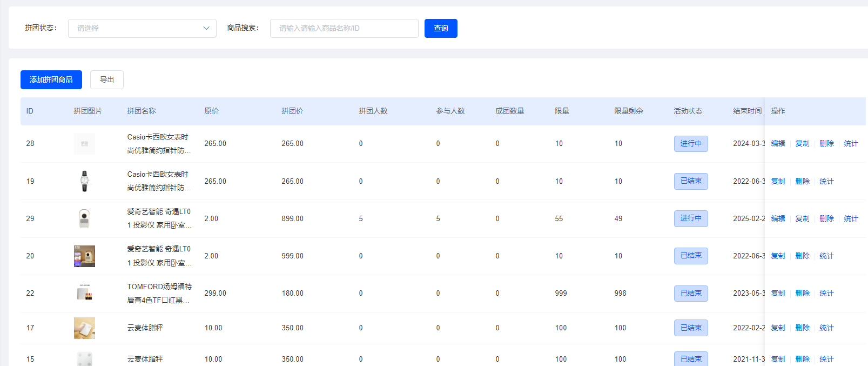Click 已结束 status tag for ID 22
868x366 pixels.
click(x=691, y=294)
